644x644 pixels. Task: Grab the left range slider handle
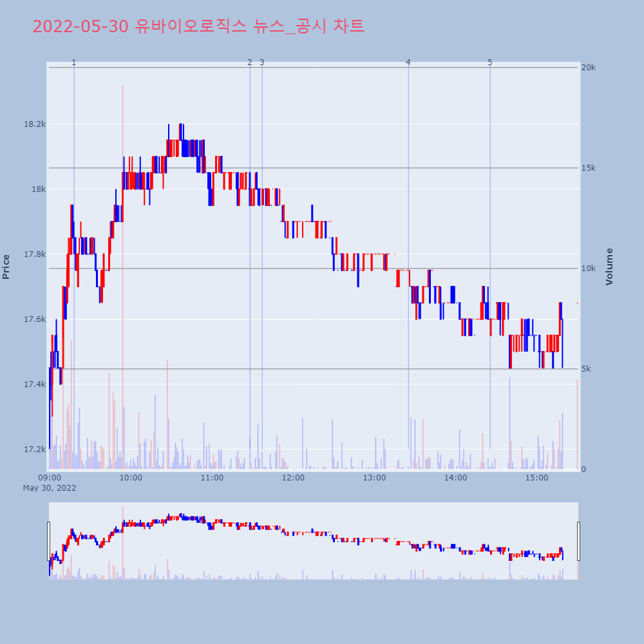[x=48, y=541]
